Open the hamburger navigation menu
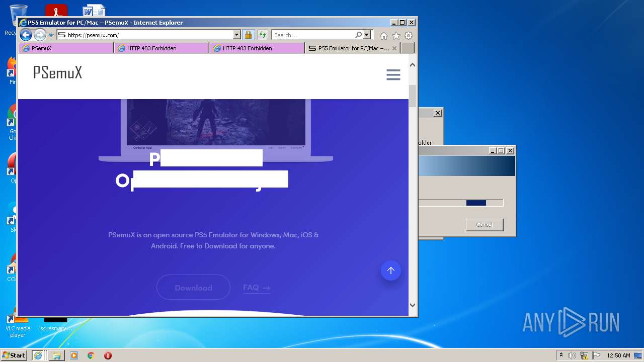The image size is (644, 362). (x=393, y=75)
